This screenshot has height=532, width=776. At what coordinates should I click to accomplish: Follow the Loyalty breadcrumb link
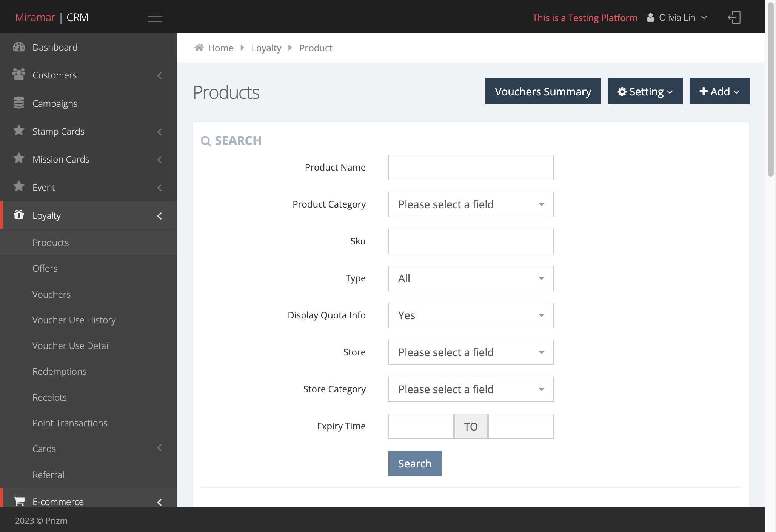point(266,48)
